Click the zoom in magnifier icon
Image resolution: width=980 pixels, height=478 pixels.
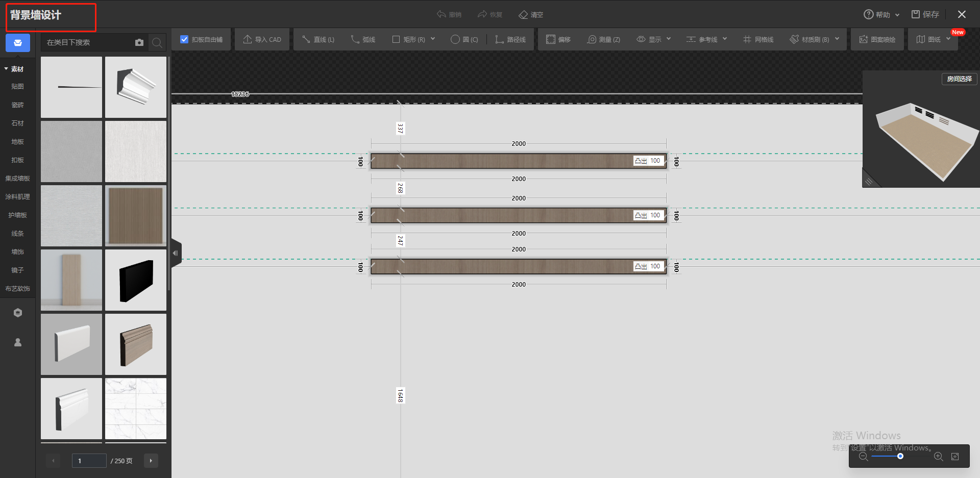pos(938,456)
